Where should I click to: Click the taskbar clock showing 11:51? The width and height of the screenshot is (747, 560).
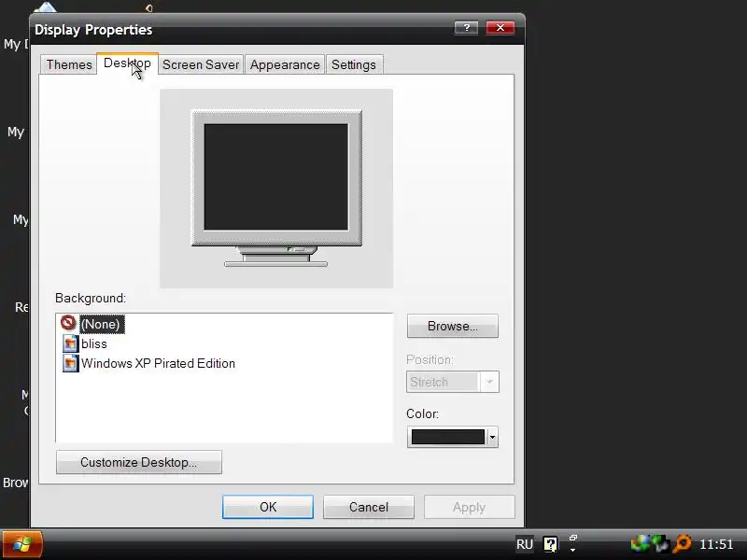tap(716, 544)
